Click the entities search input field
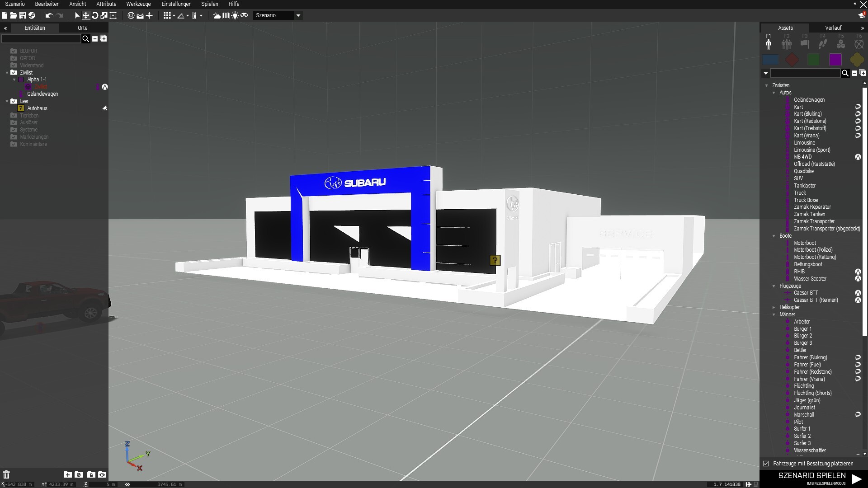 41,39
